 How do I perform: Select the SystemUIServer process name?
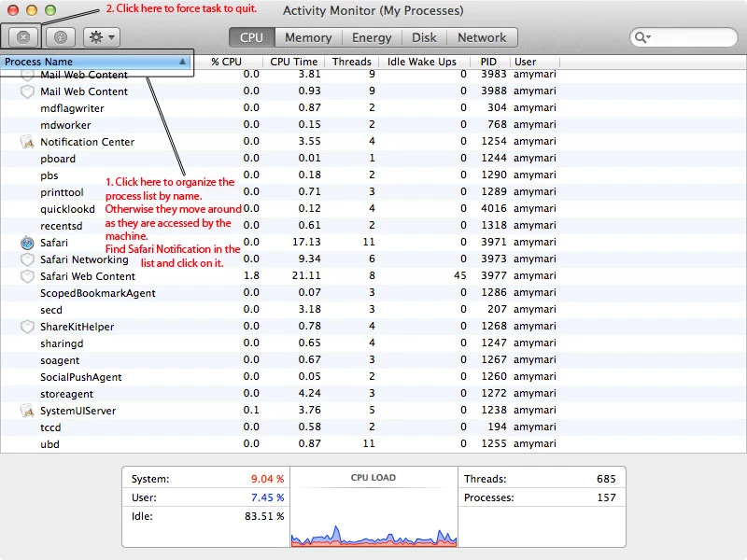pos(78,411)
